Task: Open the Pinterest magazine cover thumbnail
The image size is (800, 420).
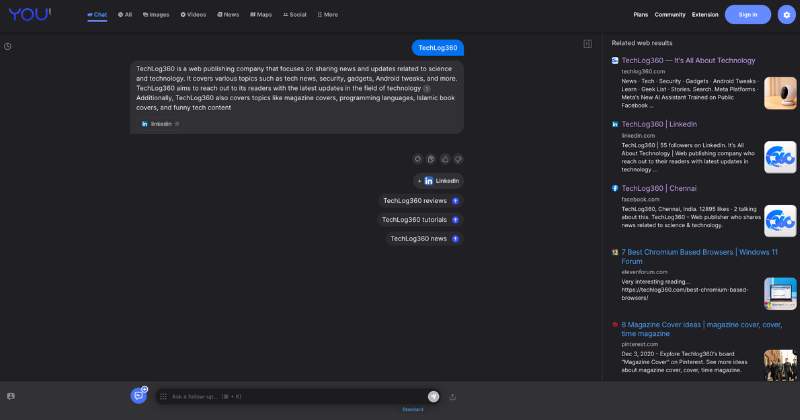Action: coord(780,365)
